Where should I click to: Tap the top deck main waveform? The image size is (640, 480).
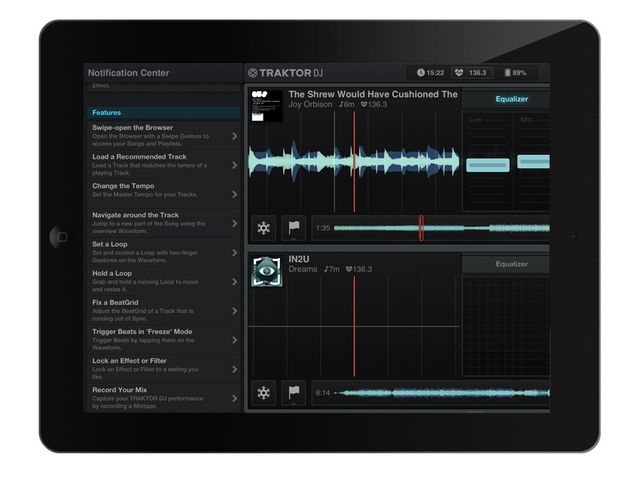tap(354, 162)
